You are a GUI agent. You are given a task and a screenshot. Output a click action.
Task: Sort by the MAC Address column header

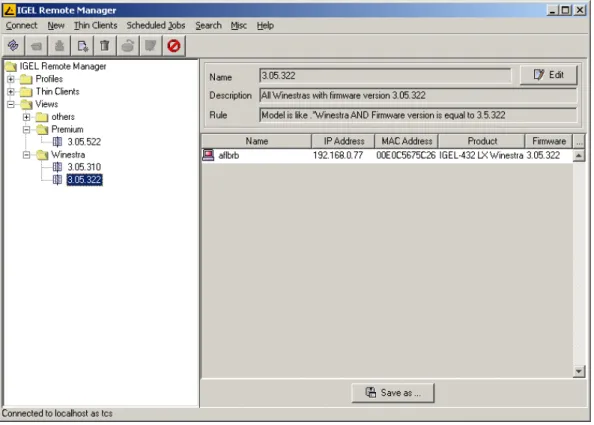(x=406, y=141)
